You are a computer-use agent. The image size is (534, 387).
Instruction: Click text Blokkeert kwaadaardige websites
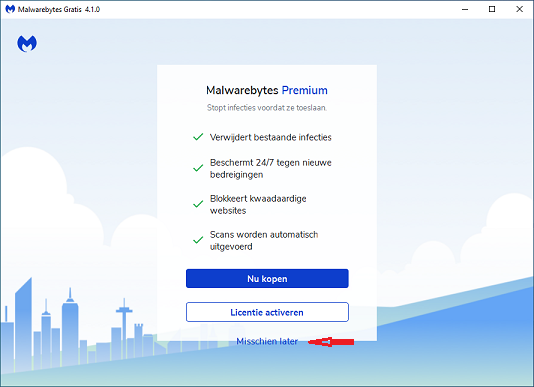coord(258,204)
